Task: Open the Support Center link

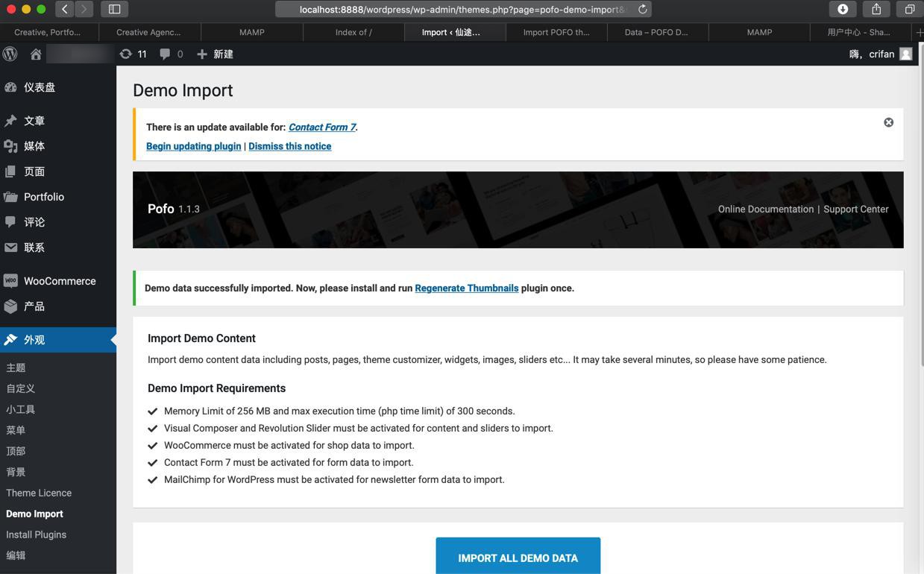Action: tap(856, 209)
